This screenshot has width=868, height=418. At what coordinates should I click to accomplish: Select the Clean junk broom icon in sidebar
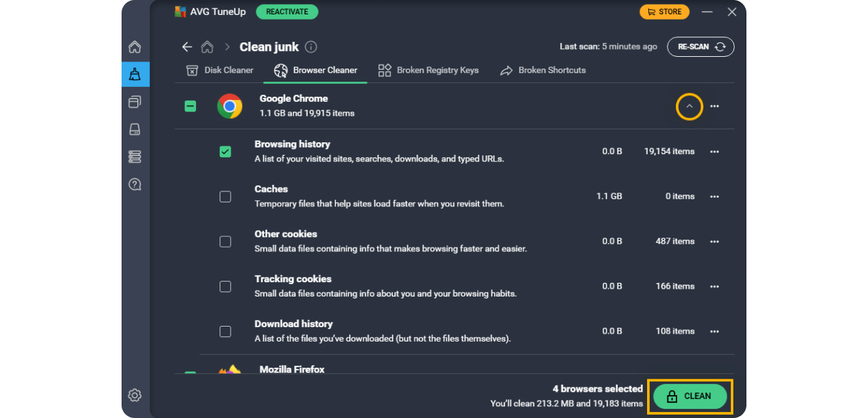tap(135, 74)
